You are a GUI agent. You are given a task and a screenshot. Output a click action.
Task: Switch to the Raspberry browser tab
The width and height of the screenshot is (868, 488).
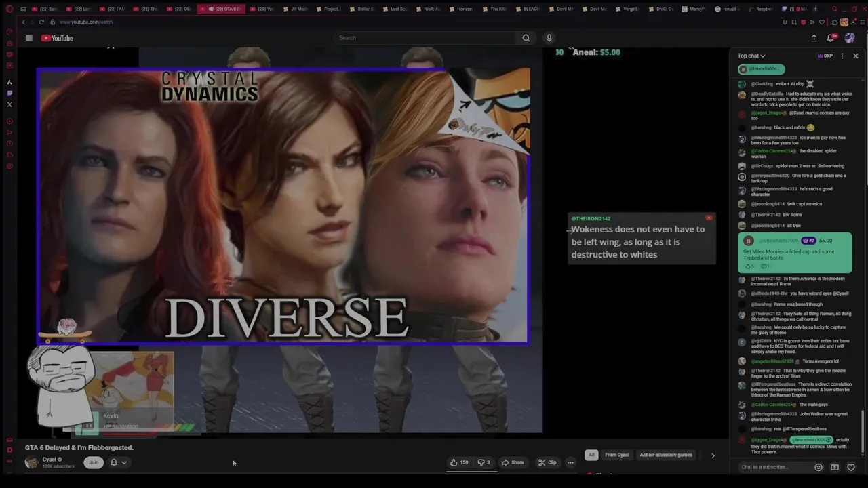761,9
